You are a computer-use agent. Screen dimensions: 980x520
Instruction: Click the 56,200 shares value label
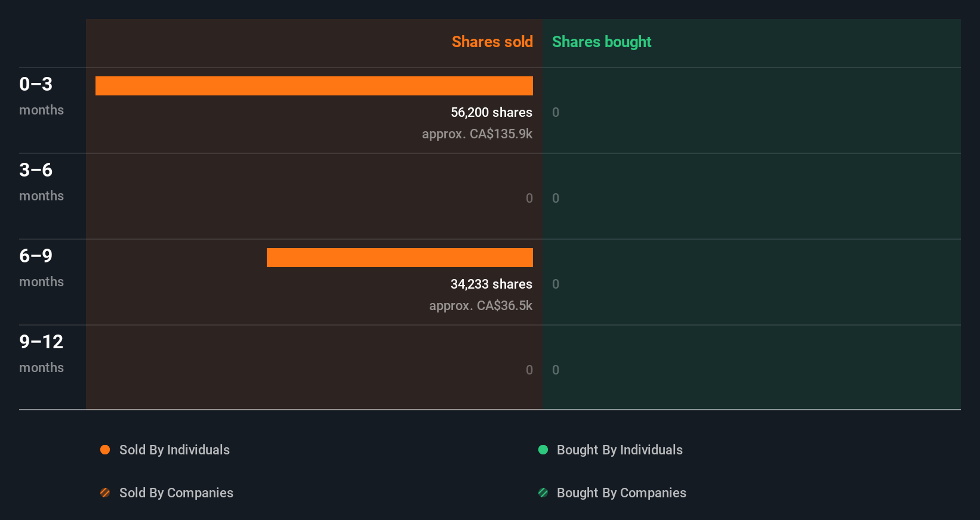coord(491,112)
